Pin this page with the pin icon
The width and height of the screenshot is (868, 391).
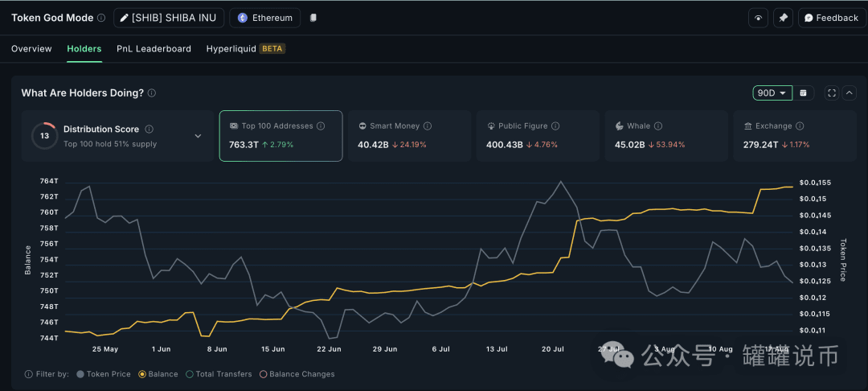pos(783,18)
